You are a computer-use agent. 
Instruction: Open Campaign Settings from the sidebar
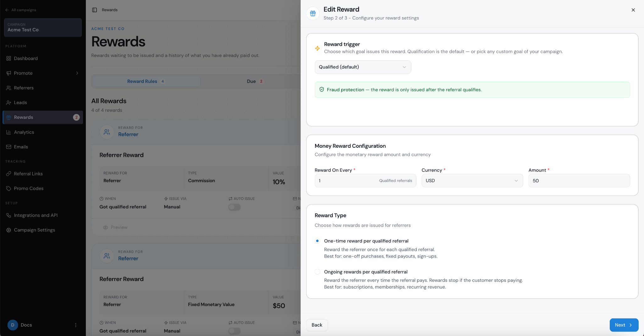click(x=43, y=230)
